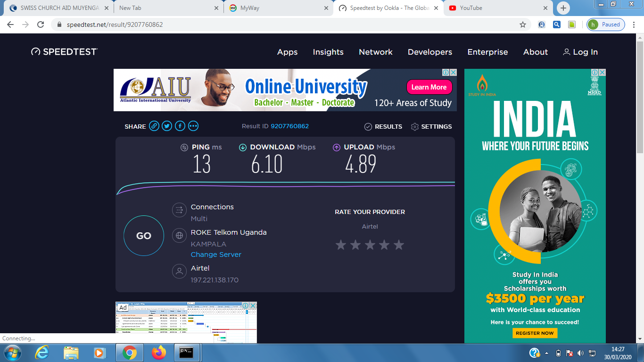Open the Log In account menu
Image resolution: width=644 pixels, height=362 pixels.
point(580,52)
